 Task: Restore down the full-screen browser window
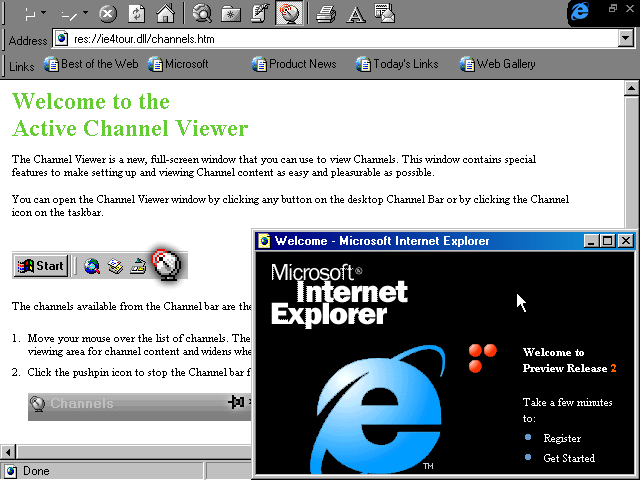click(x=613, y=8)
